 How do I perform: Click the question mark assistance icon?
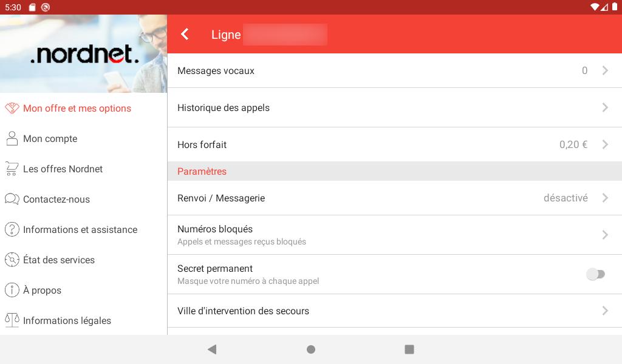click(12, 230)
